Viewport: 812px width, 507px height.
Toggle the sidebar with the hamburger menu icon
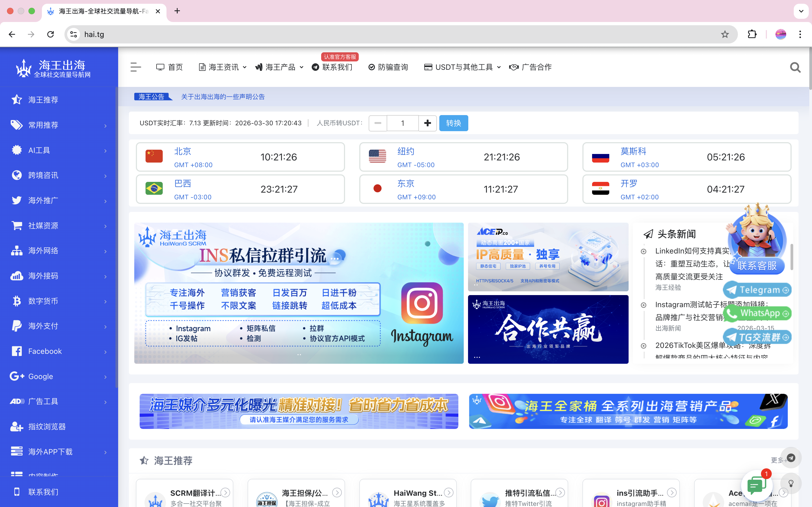tap(136, 67)
